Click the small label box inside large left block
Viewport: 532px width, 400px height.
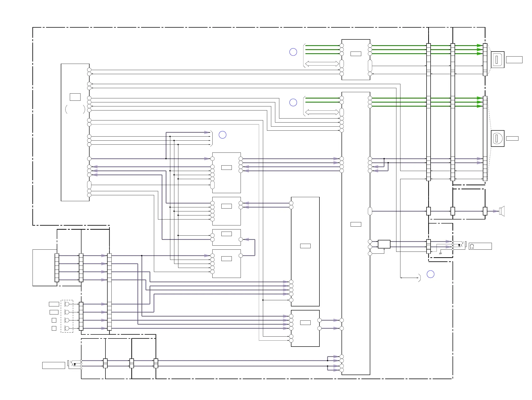[75, 97]
